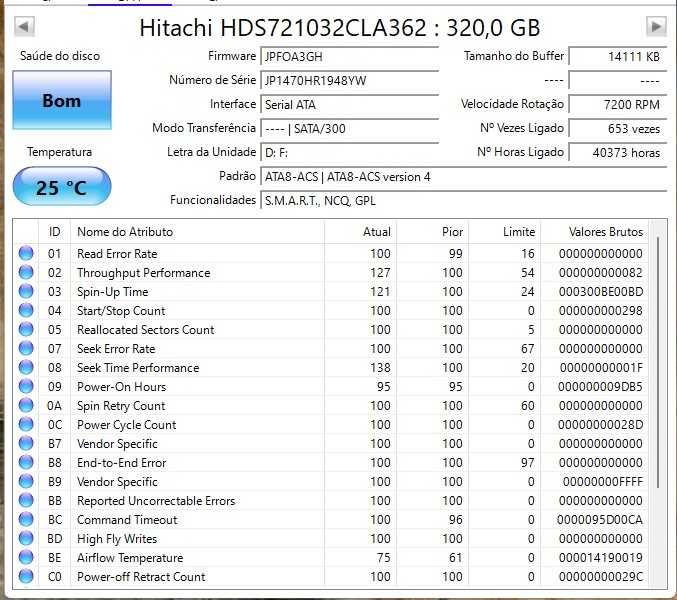Image resolution: width=677 pixels, height=600 pixels.
Task: Click the status icon for Spin-Up Time
Action: coord(26,291)
